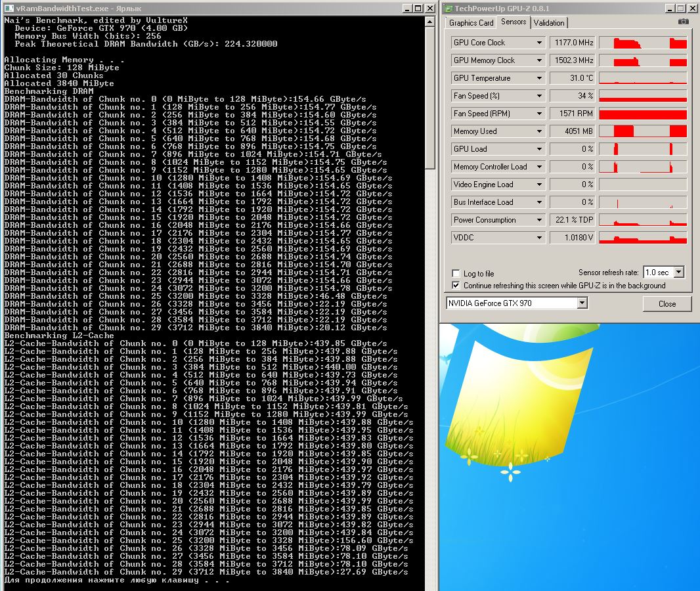Click the Memory Used history graph
700x591 pixels.
(x=643, y=131)
